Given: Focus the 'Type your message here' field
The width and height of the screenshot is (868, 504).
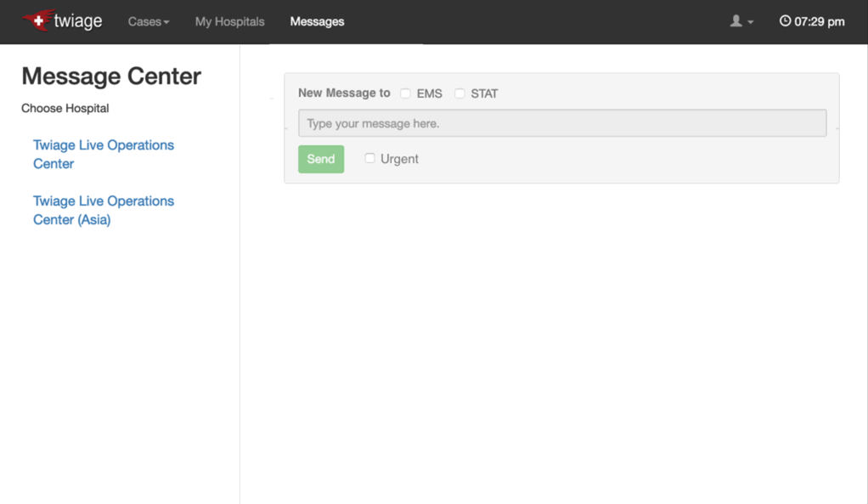Looking at the screenshot, I should [x=561, y=123].
